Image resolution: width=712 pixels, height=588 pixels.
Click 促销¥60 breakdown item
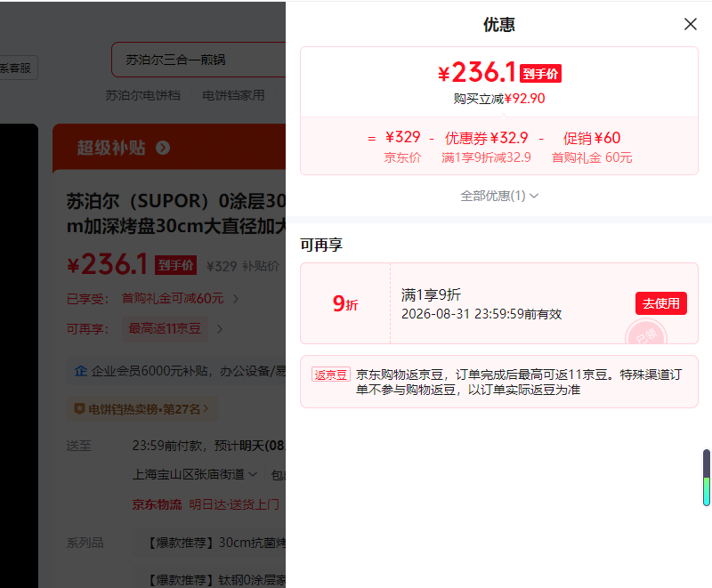click(592, 138)
